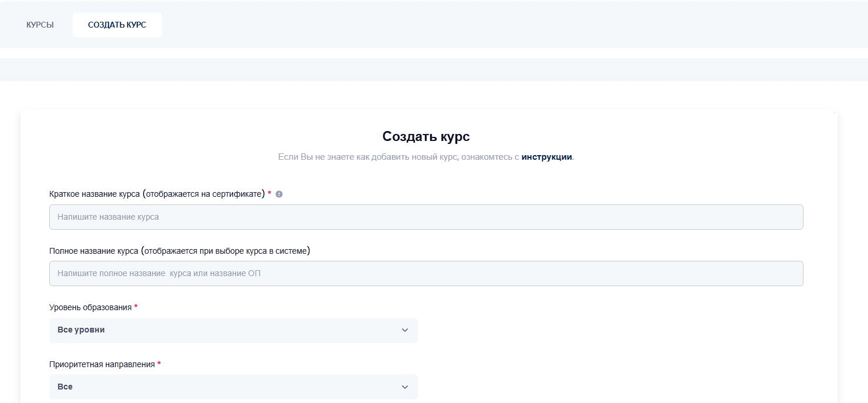868x403 pixels.
Task: Focus the full course name input field
Action: tap(425, 273)
